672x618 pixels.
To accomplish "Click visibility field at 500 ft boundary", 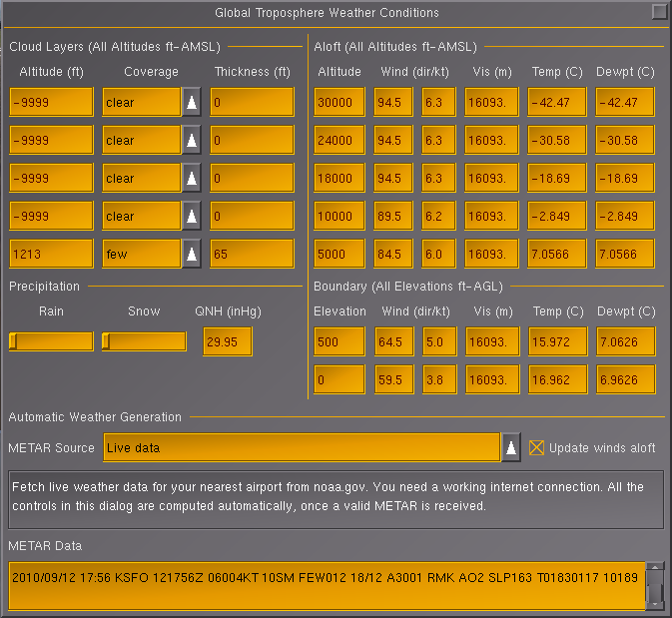I will 493,341.
